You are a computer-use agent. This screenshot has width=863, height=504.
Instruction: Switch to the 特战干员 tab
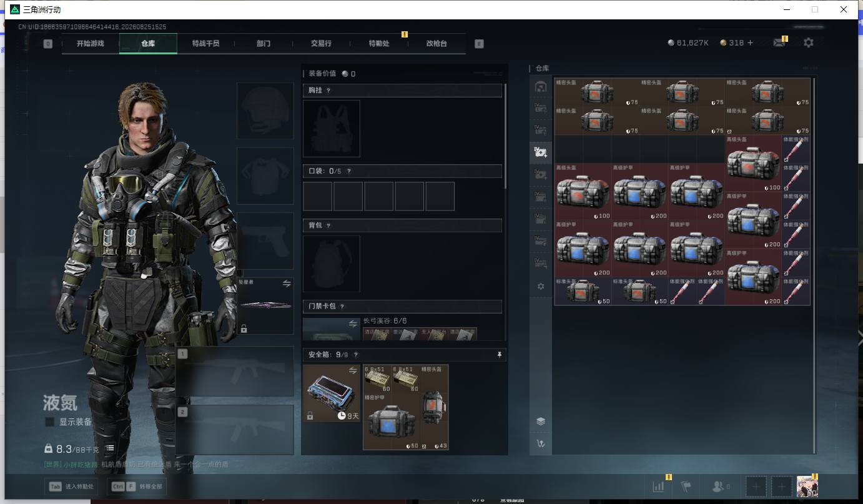(x=205, y=44)
